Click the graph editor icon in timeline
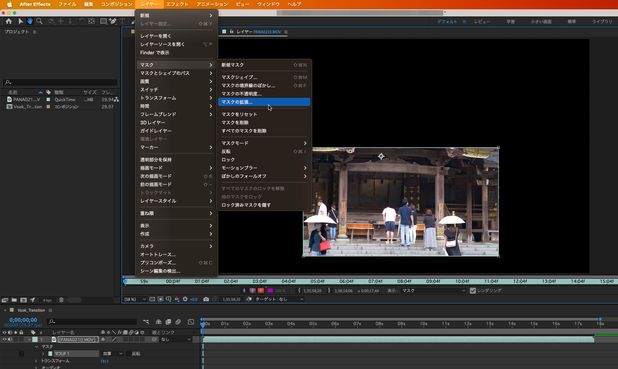Screen dimensions: 618x369 [x=191, y=322]
